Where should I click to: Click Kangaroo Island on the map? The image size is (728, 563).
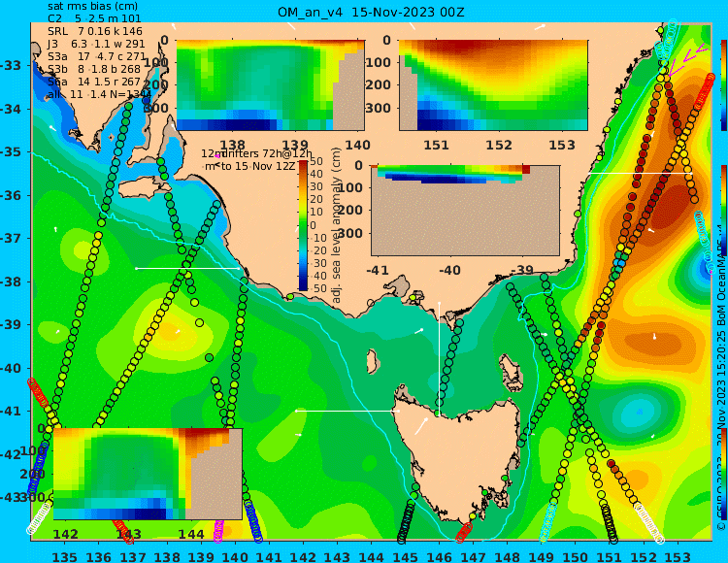(145, 189)
